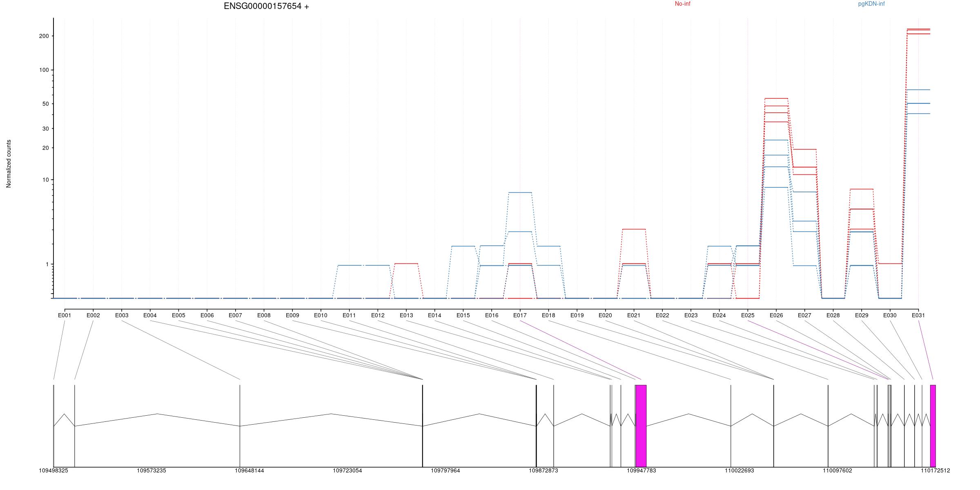Click genomic coordinate 109573235

(151, 470)
